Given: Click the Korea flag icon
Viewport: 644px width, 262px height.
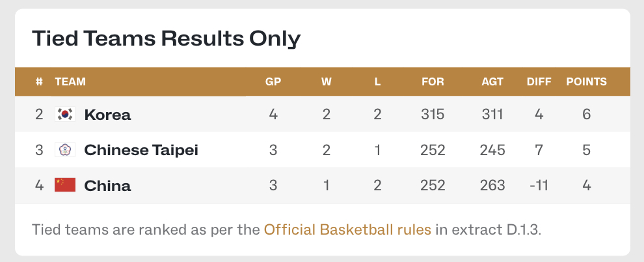Looking at the screenshot, I should 65,114.
